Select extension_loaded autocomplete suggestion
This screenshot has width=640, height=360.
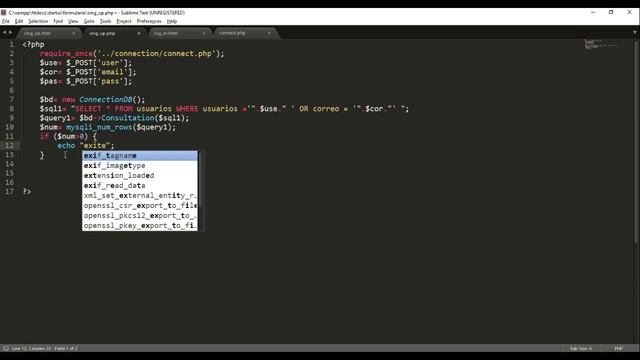coord(140,176)
